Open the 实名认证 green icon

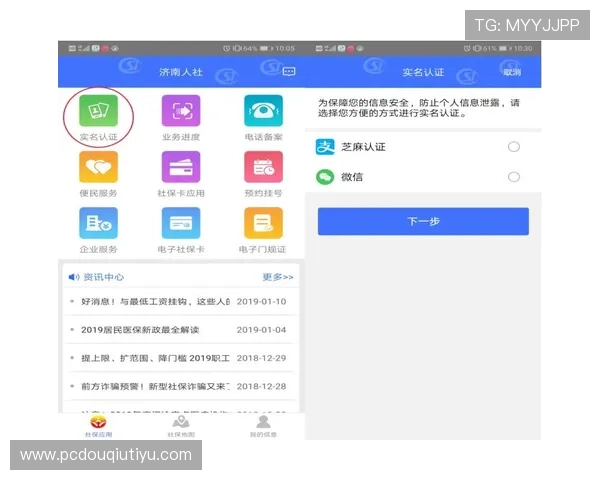tap(98, 111)
